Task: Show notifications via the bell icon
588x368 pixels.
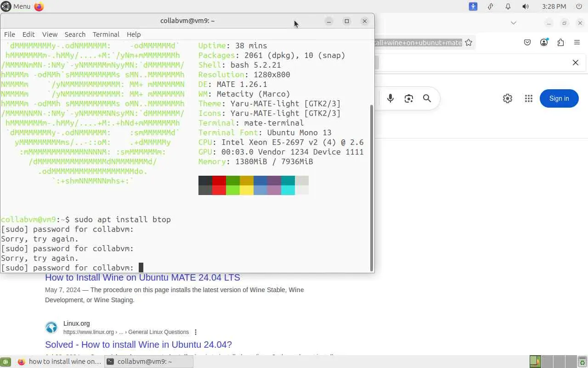Action: tap(508, 6)
